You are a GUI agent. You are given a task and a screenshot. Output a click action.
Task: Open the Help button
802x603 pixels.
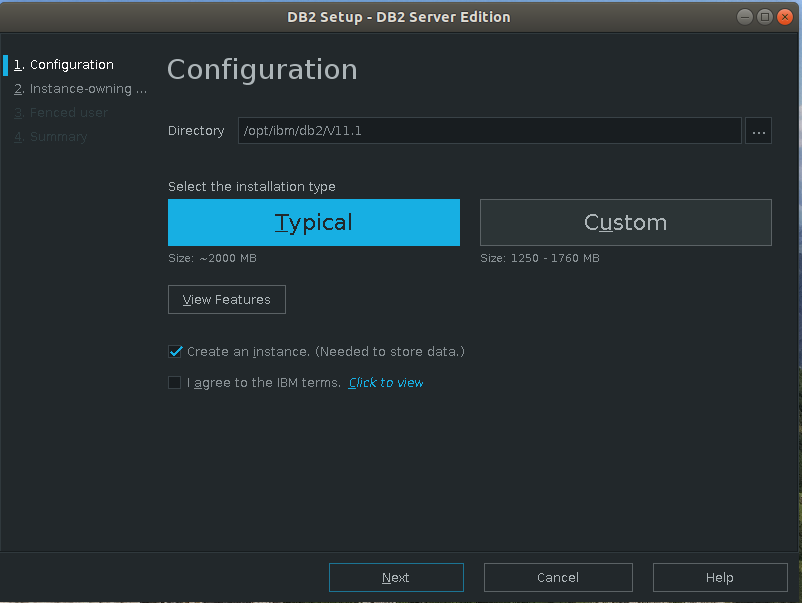tap(719, 577)
